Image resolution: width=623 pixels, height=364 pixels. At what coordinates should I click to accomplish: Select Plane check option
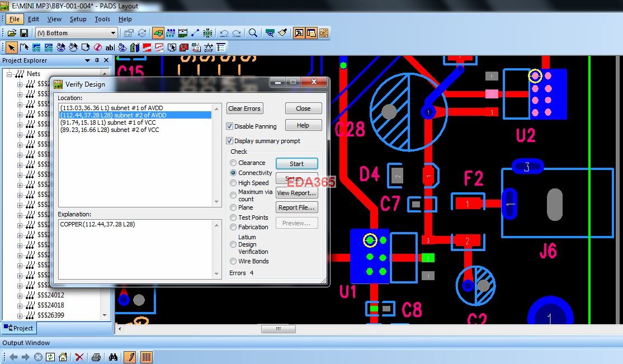coord(233,207)
